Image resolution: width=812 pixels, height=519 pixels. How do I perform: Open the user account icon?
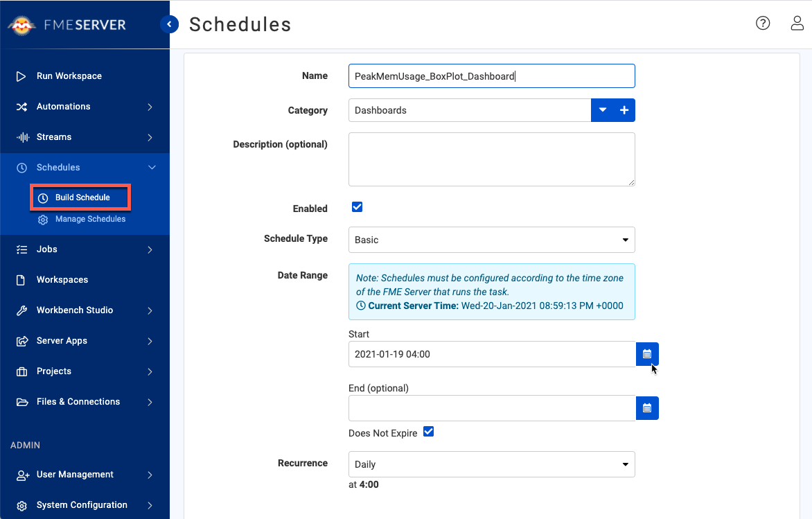tap(797, 24)
